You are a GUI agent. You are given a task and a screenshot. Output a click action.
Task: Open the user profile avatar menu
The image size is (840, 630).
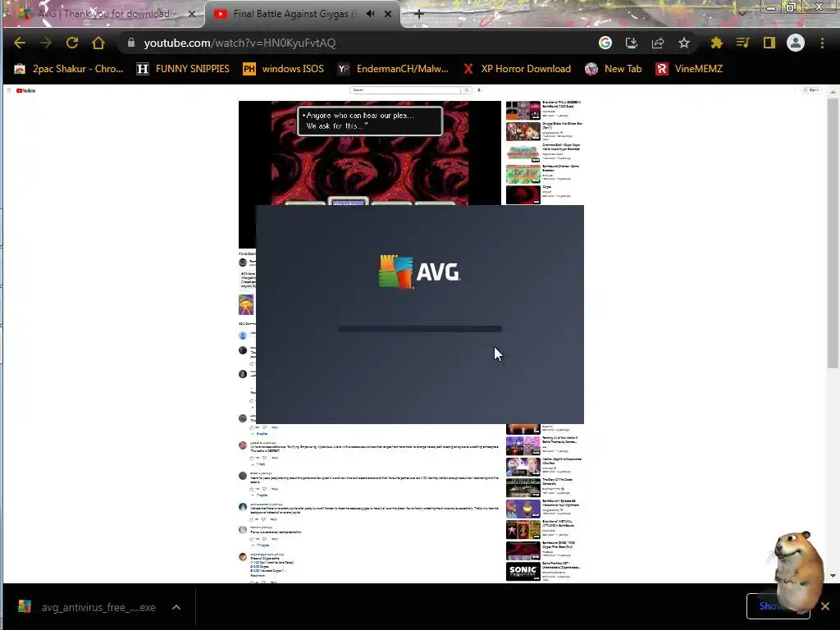click(796, 43)
